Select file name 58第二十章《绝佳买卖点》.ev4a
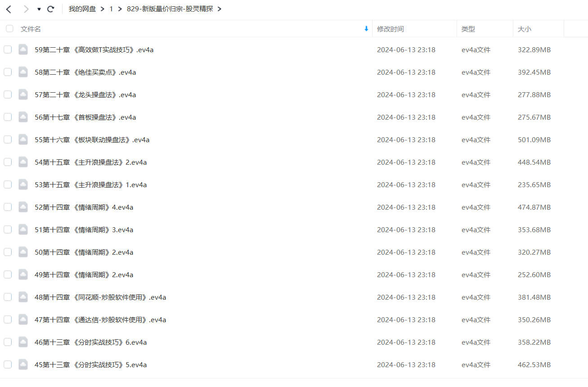Screen dimensions: 588x387 85,72
